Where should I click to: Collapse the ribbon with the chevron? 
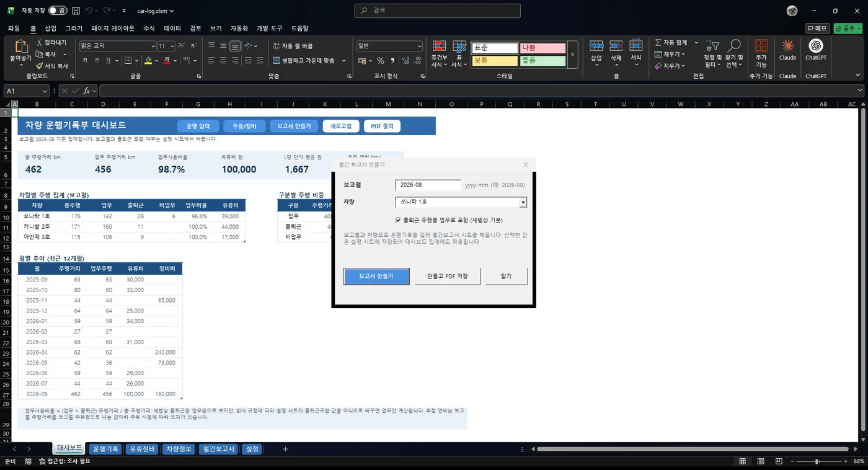click(857, 75)
